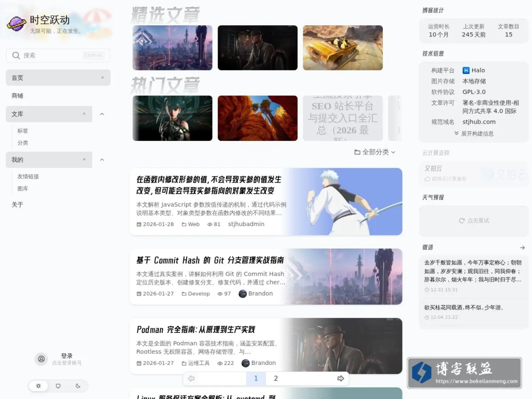
Task: Click views eye icon beside 222
Action: point(220,363)
